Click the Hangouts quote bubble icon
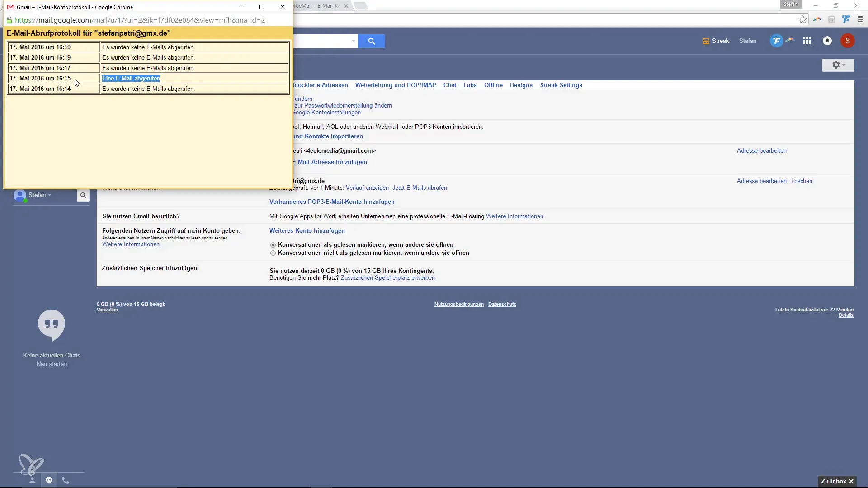 (x=52, y=325)
